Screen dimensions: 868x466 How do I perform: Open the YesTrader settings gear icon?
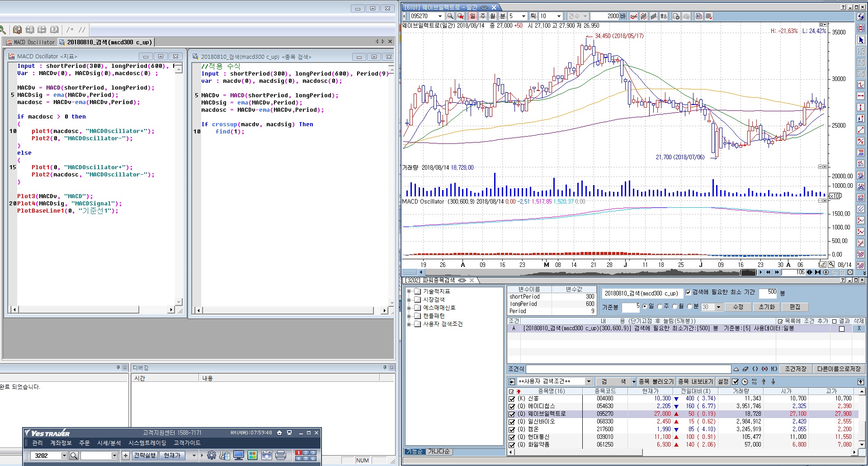[212, 456]
